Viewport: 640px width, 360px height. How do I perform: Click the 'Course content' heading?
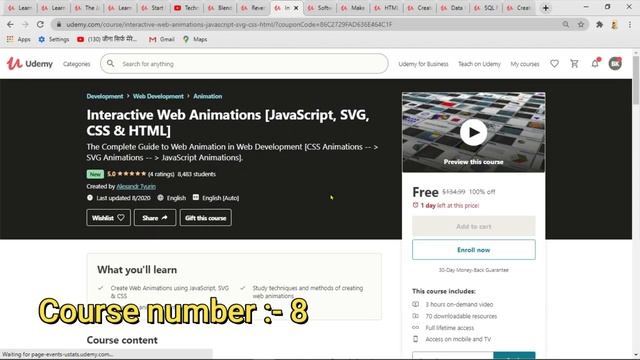point(122,340)
